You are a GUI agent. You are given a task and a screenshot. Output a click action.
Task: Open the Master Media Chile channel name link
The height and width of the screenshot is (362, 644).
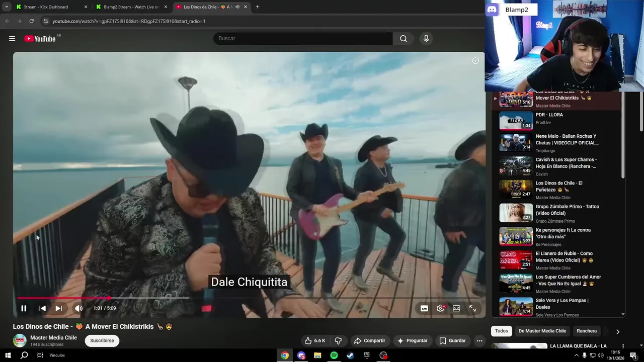coord(53,338)
